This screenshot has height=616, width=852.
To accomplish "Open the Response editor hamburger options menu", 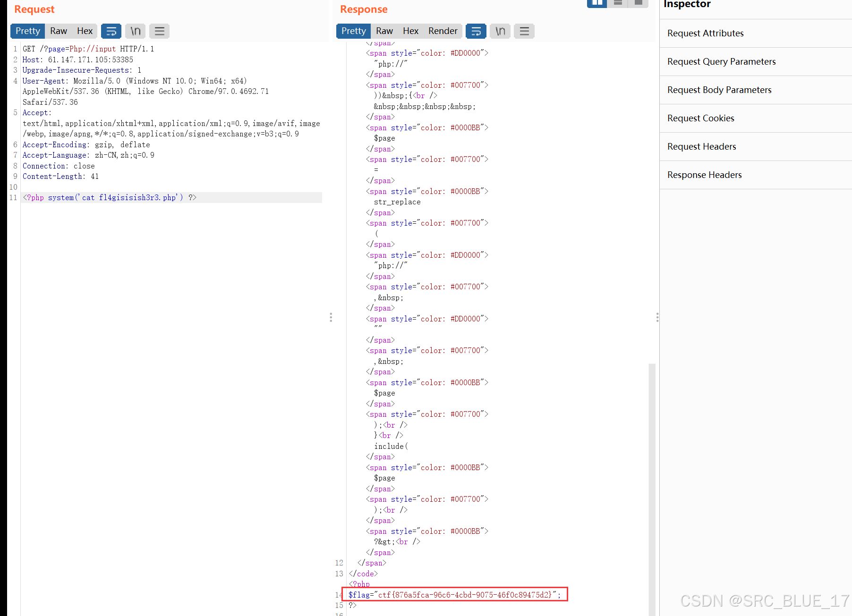I will (x=524, y=31).
